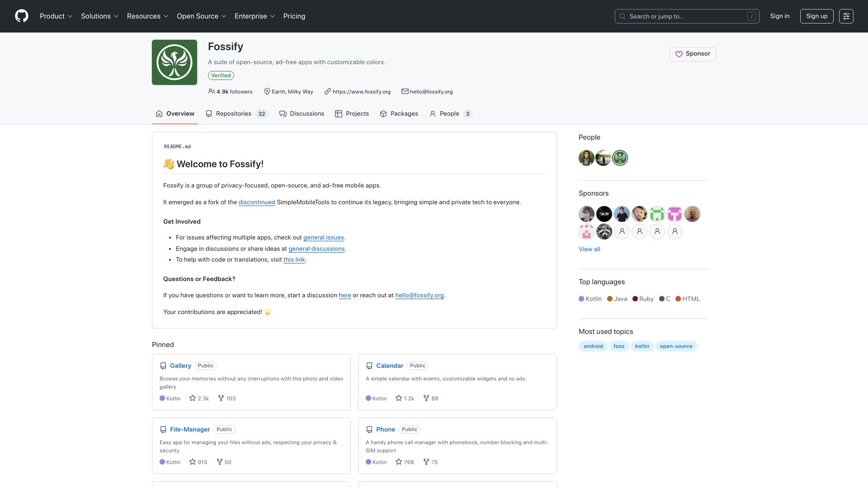Screen dimensions: 868x488
Task: Click the Fossify organization avatar
Action: coord(175,62)
